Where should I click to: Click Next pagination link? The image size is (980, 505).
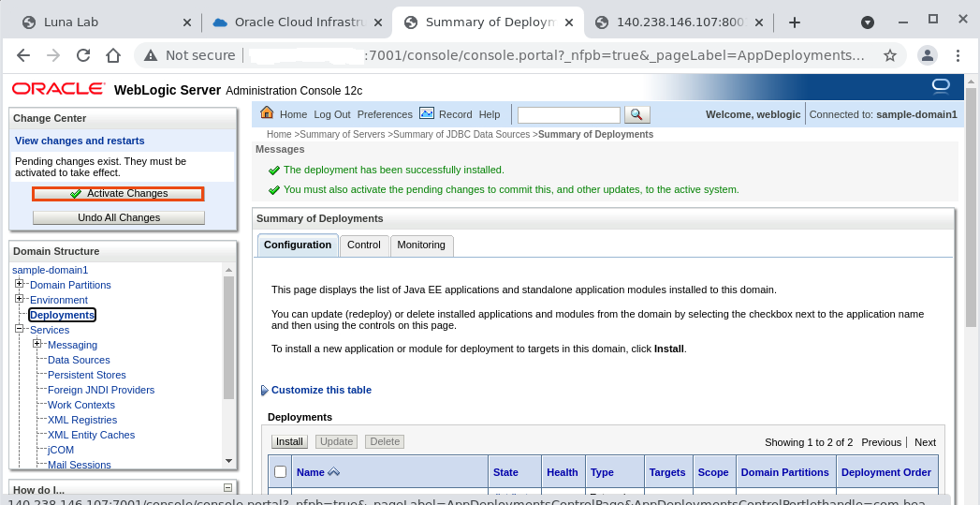pyautogui.click(x=925, y=442)
